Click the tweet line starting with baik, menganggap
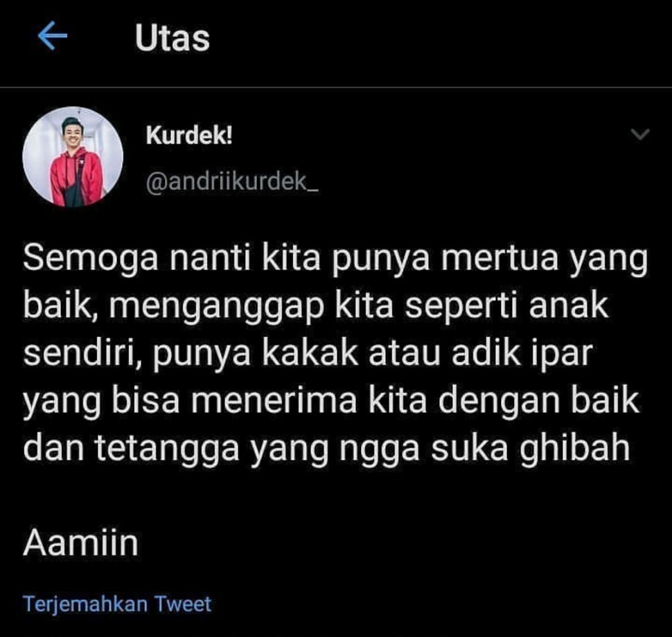This screenshot has width=672, height=637. click(316, 306)
